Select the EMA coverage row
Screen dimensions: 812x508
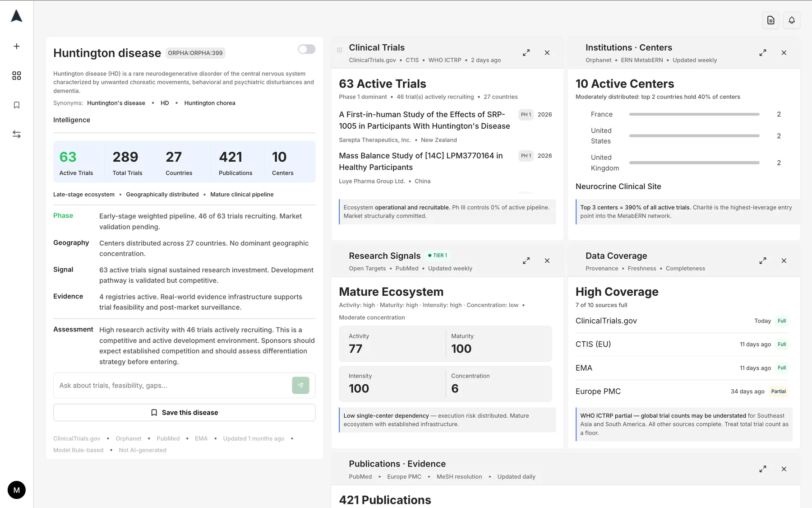click(x=682, y=368)
